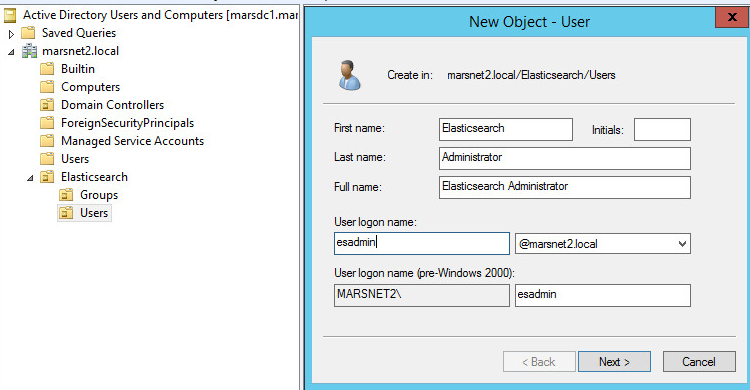Select the Managed Service Accounts tree item

pos(132,141)
